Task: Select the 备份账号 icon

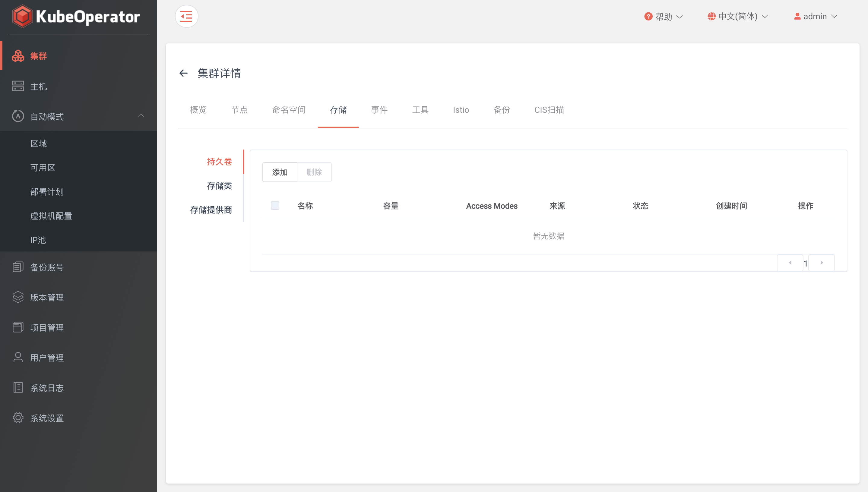Action: (18, 267)
